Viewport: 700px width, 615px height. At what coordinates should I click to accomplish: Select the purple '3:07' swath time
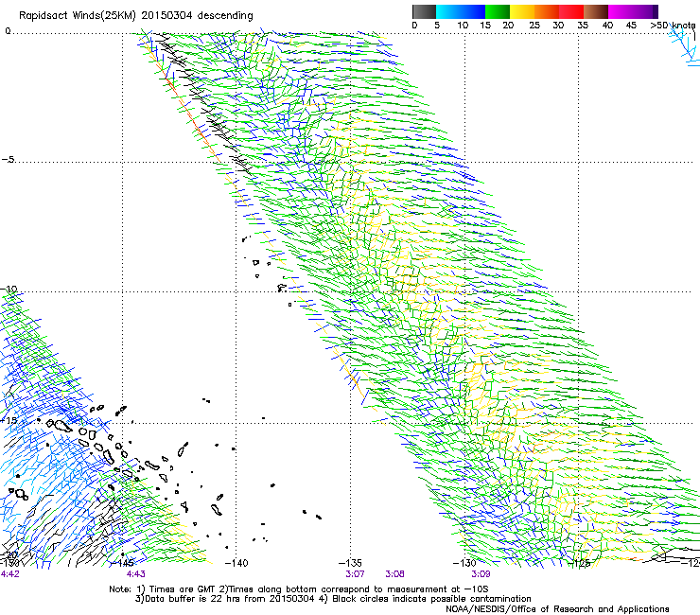tap(355, 574)
